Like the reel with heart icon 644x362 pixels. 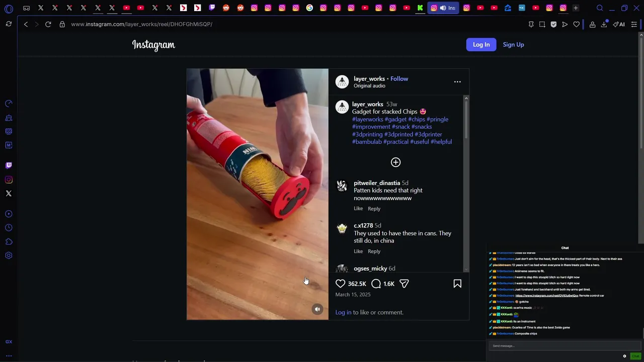[x=341, y=284]
